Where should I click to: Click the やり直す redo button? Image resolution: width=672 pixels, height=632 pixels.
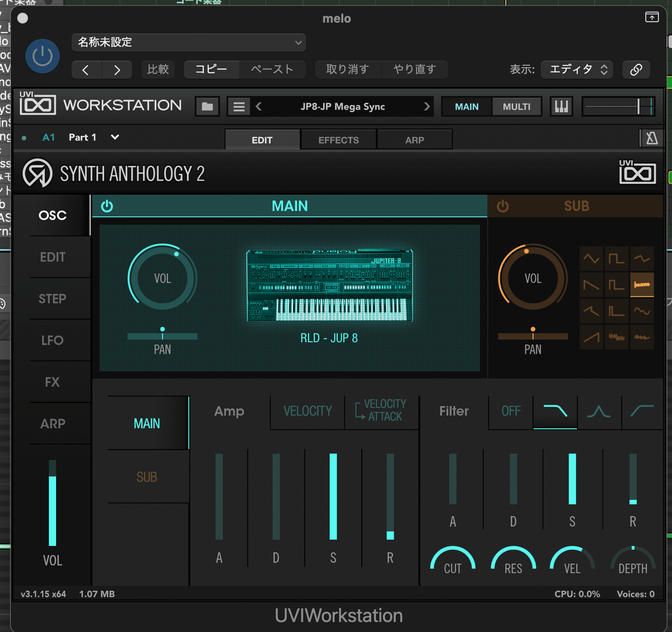(414, 69)
